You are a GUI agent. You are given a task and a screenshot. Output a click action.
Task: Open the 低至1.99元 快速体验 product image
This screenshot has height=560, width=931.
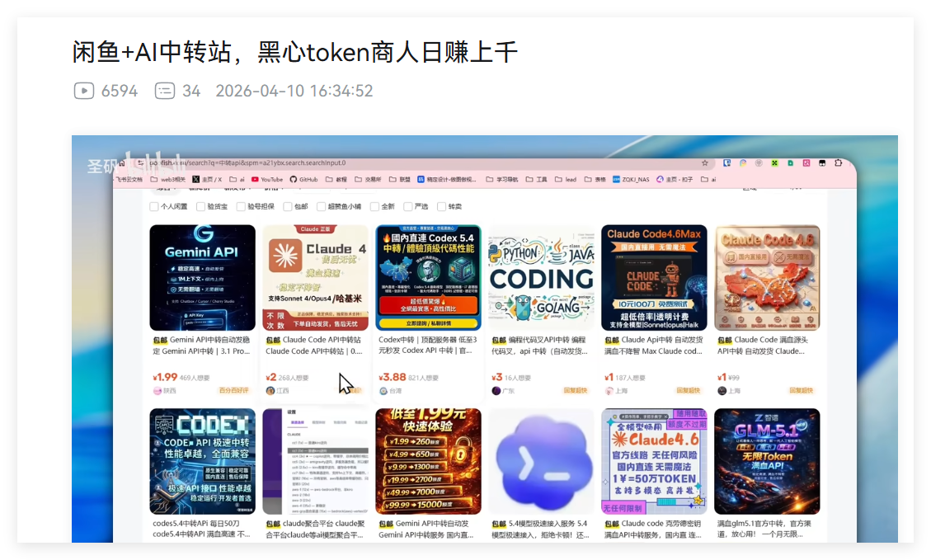tap(428, 461)
